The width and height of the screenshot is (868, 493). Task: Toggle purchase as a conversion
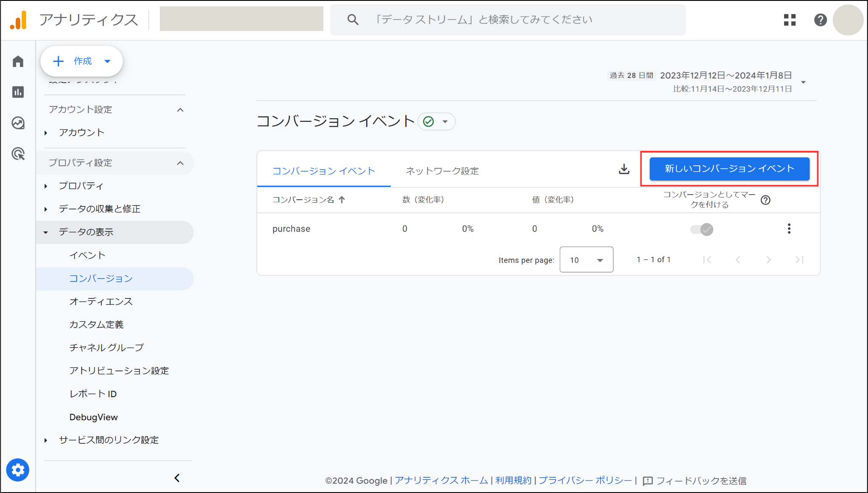(702, 229)
